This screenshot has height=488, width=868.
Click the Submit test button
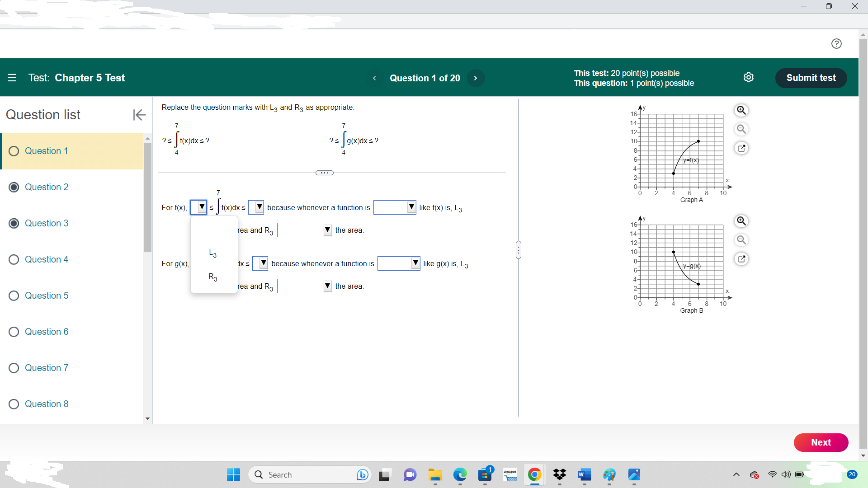[811, 78]
